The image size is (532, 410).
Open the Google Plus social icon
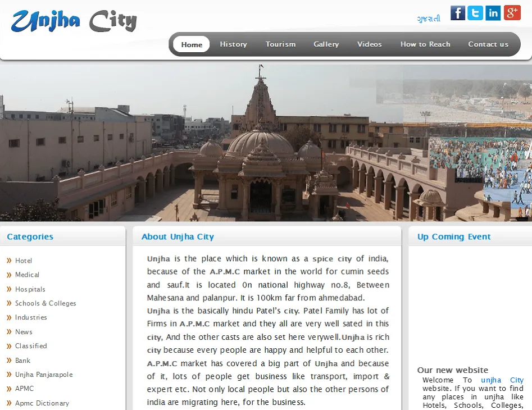tap(512, 13)
